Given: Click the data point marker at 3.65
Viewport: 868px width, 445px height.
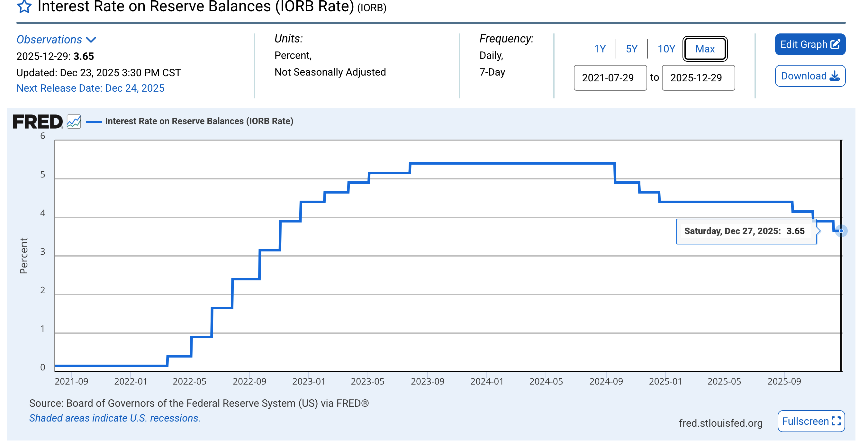Looking at the screenshot, I should pyautogui.click(x=841, y=231).
